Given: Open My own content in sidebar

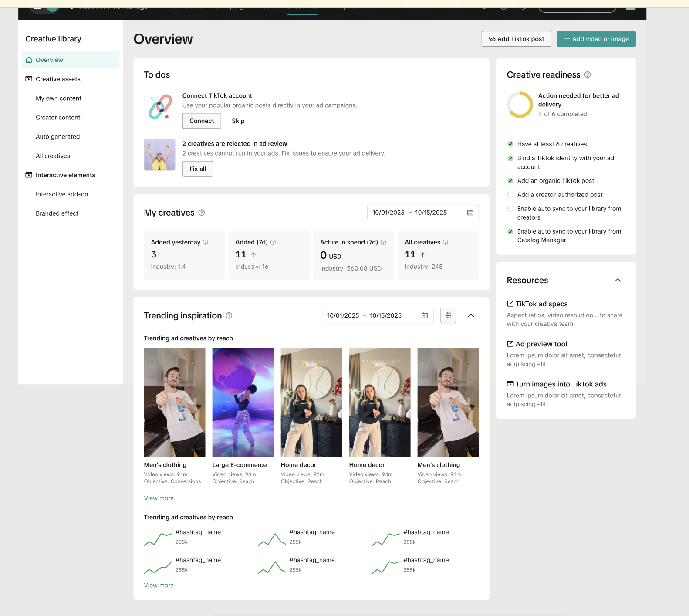Looking at the screenshot, I should [x=58, y=98].
